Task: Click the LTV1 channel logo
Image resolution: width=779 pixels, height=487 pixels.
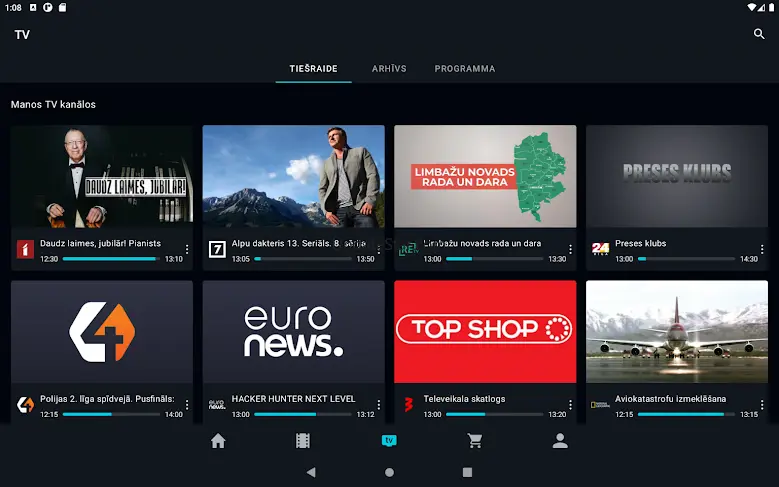Action: pyautogui.click(x=25, y=249)
